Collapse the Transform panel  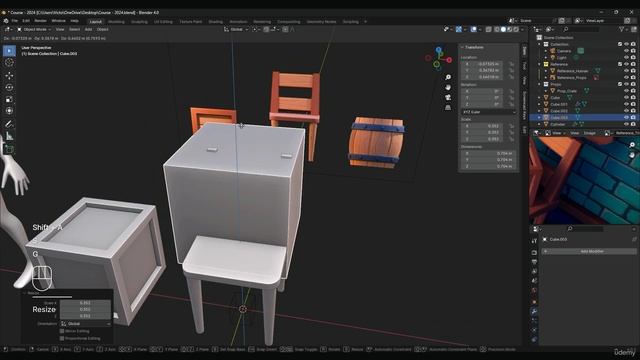462,47
